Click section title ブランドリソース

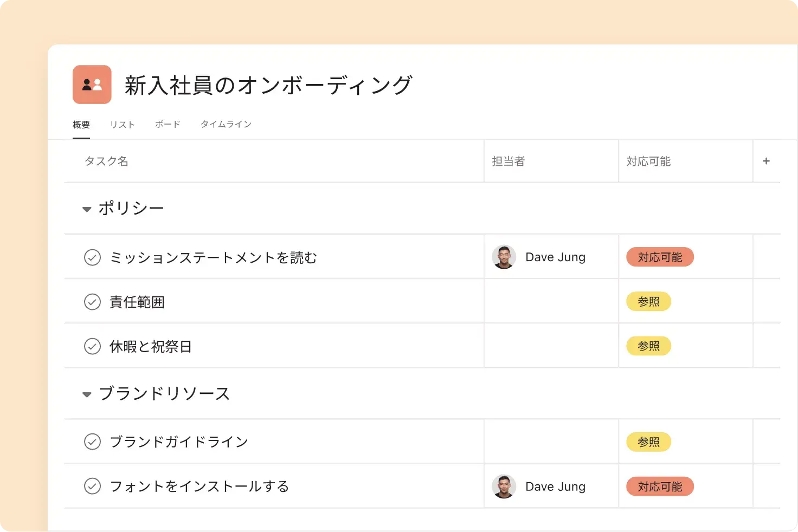(164, 393)
